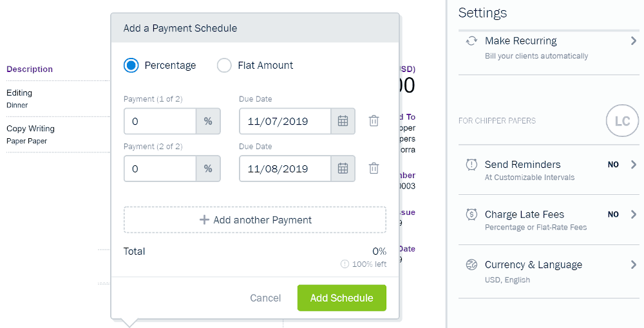
Task: Click the green Add Schedule button
Action: (342, 298)
